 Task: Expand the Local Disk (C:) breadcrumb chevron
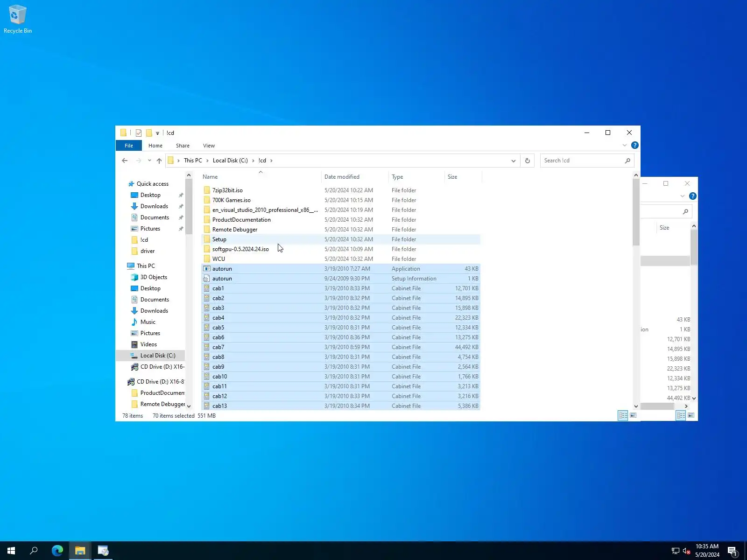click(x=253, y=161)
